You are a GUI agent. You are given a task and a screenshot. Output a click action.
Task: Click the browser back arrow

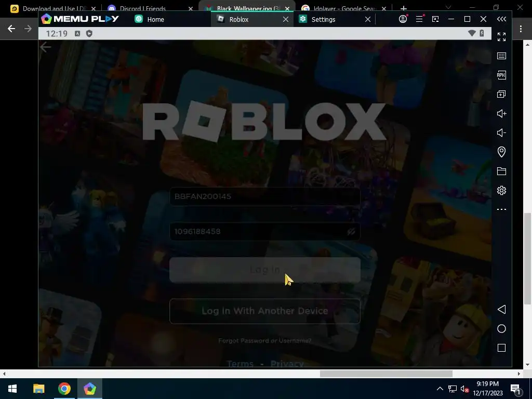[11, 29]
